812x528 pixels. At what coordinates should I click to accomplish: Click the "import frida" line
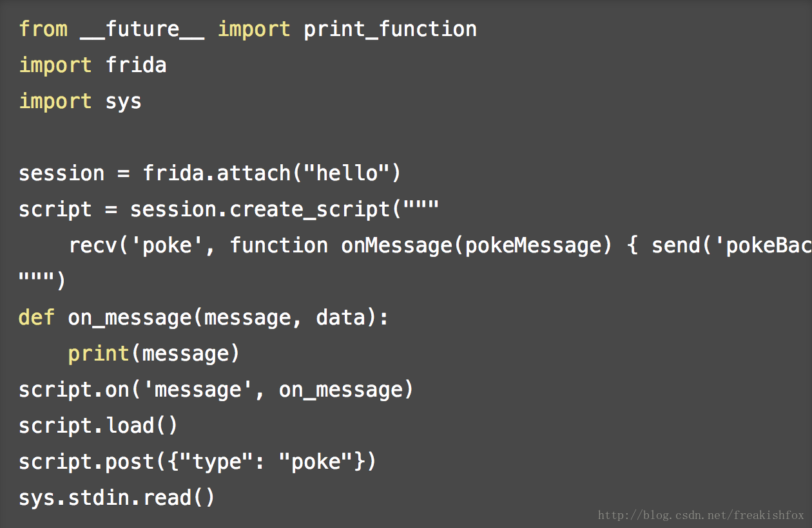click(93, 65)
